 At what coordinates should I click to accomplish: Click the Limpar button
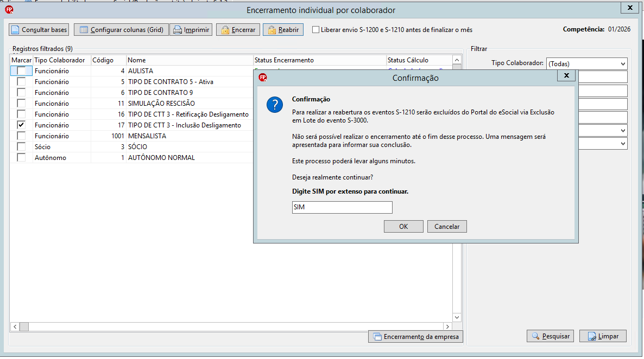[x=603, y=336]
